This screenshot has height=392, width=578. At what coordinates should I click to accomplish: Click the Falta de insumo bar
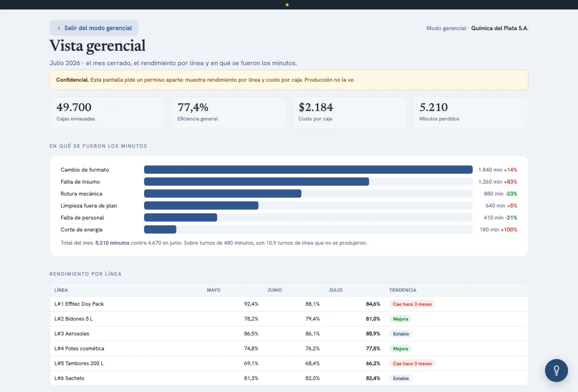pos(256,182)
